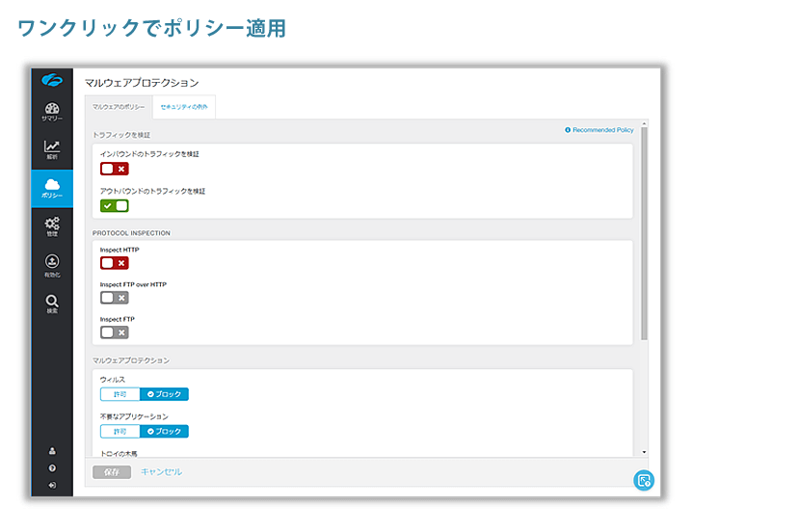Click the sign-out icon at sidebar bottom
798x532 pixels.
coord(52,485)
